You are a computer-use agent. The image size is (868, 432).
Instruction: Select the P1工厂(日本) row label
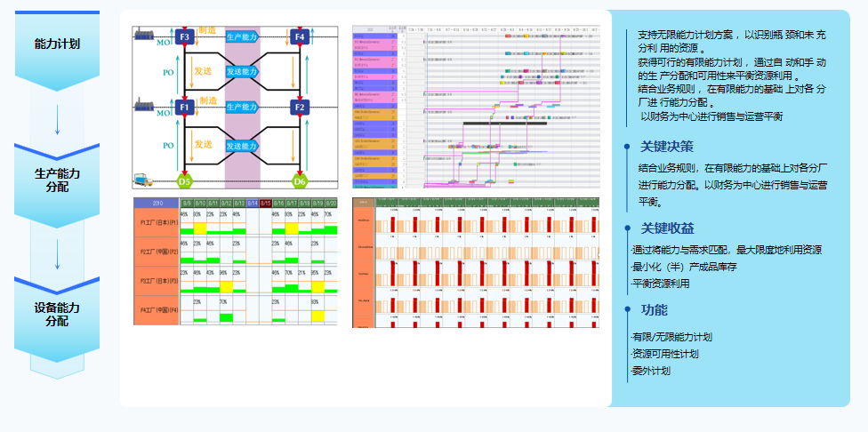click(157, 218)
